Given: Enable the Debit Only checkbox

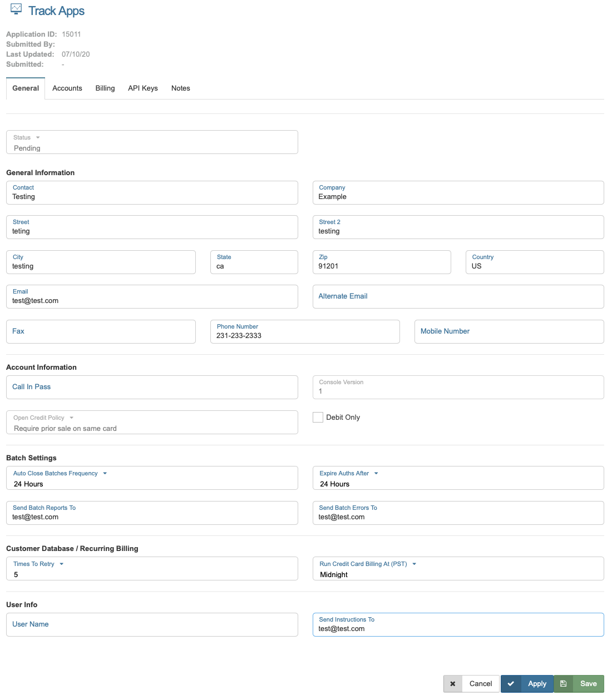Looking at the screenshot, I should [x=318, y=418].
